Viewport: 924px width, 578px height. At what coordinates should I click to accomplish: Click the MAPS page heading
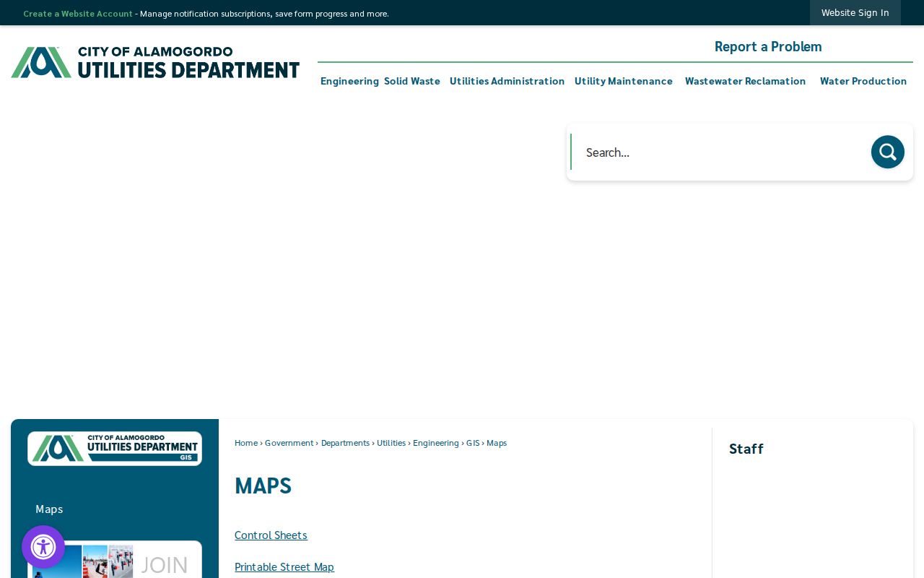(x=263, y=486)
